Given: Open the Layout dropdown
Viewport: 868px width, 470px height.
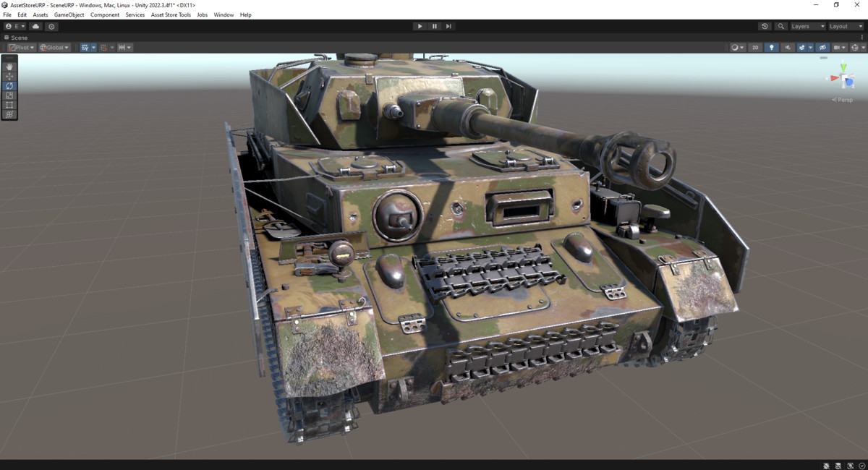Looking at the screenshot, I should pyautogui.click(x=843, y=26).
